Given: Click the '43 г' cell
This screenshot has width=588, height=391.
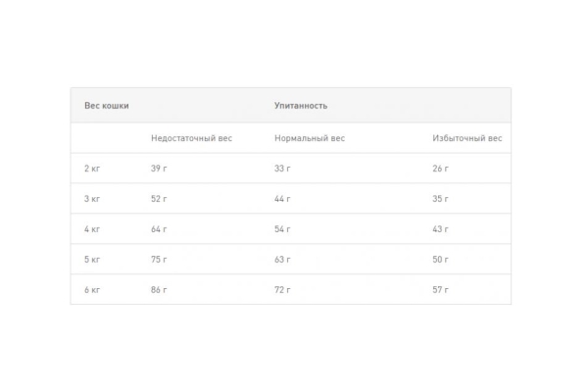Looking at the screenshot, I should click(440, 229).
